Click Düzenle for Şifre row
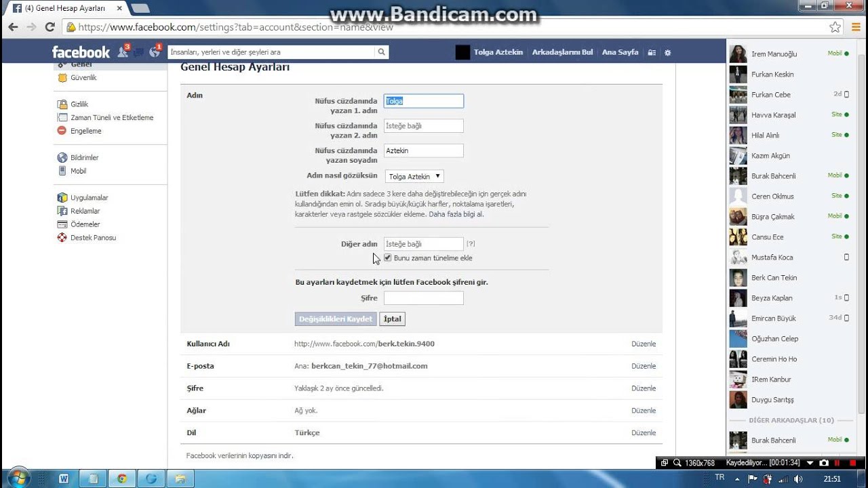Screen dimensions: 868x488 point(644,388)
